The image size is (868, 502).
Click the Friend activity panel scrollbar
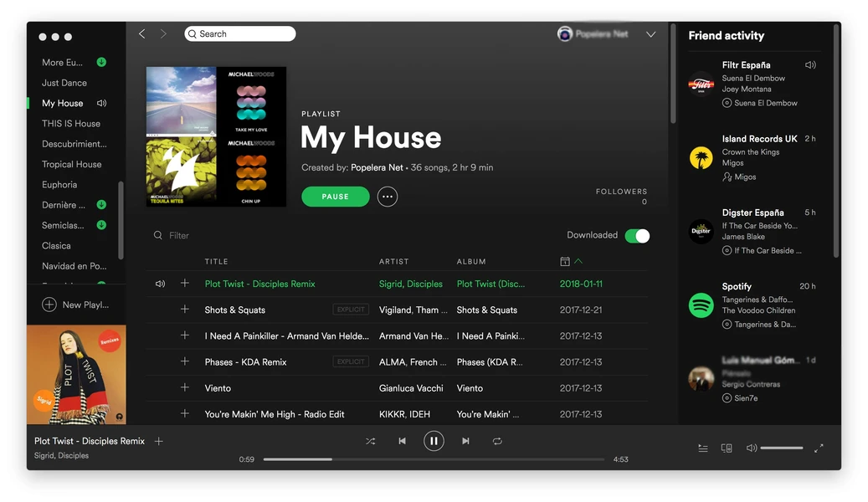[x=836, y=141]
